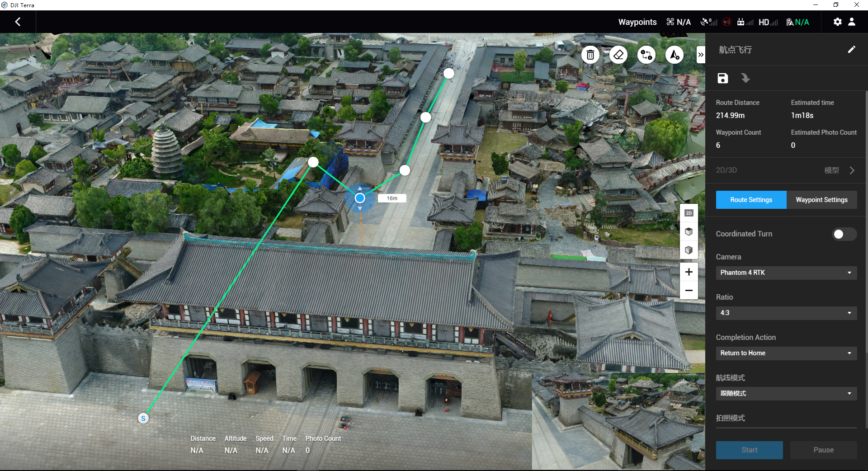This screenshot has height=471, width=868.
Task: Select the waypoint left of the blue one
Action: [313, 162]
